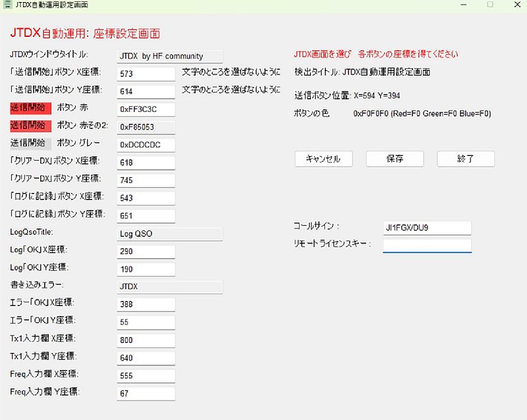
Task: Select the red 送信開始 color swatch
Action: pos(30,108)
